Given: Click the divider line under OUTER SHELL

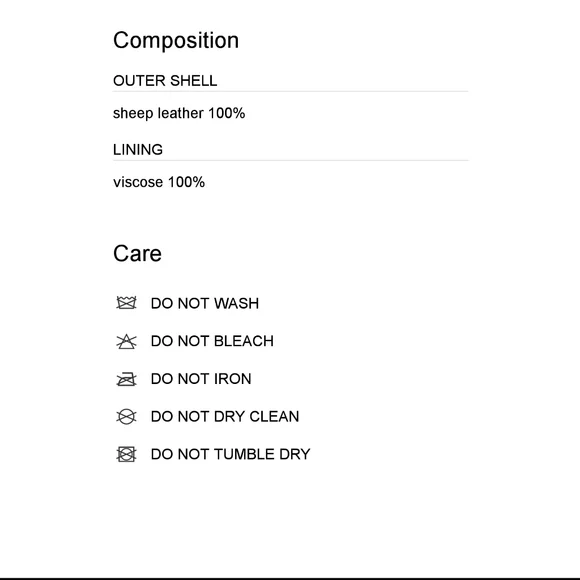Looking at the screenshot, I should click(x=291, y=91).
